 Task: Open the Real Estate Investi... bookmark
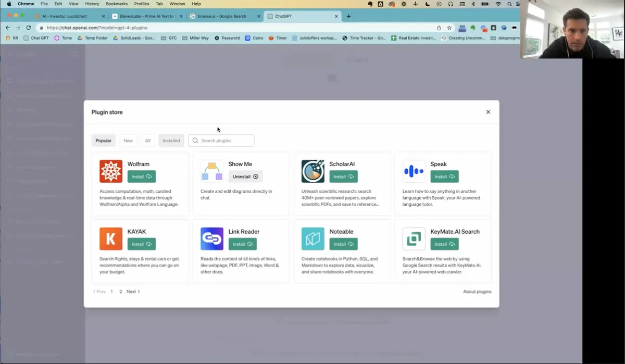[x=414, y=38]
